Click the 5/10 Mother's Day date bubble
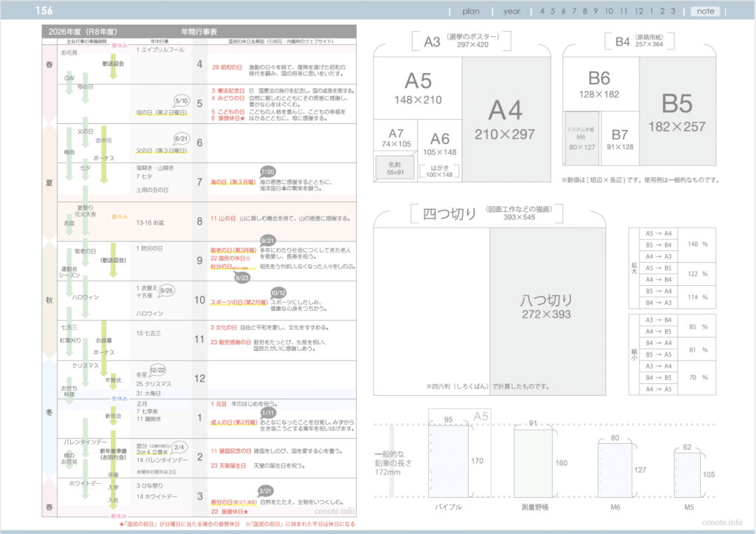 [x=182, y=100]
